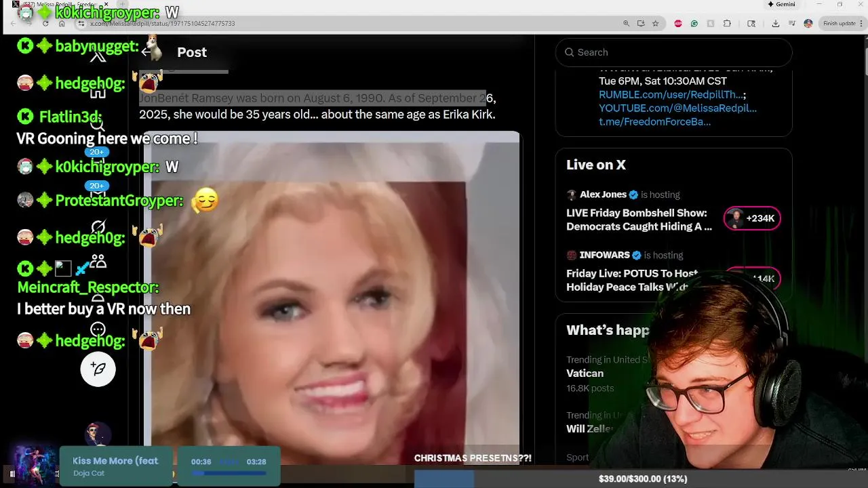The height and width of the screenshot is (488, 868).
Task: Click the Kiss Me More song title
Action: pos(115,461)
